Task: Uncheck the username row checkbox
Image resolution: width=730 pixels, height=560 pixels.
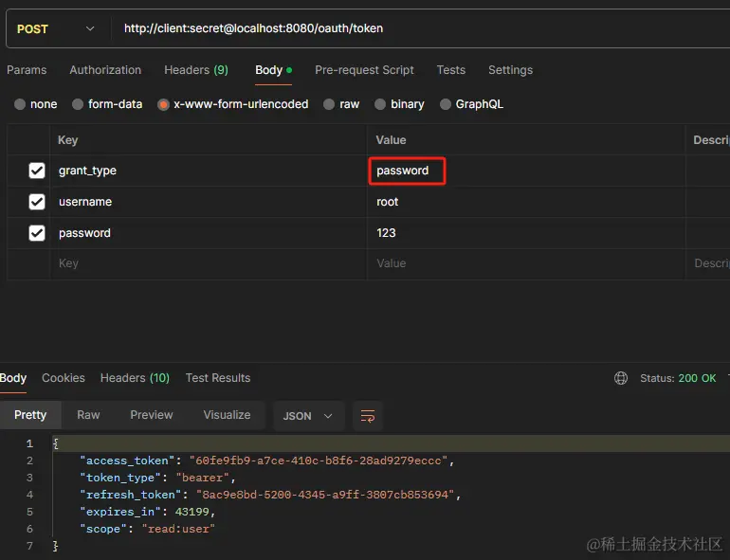Action: [37, 202]
